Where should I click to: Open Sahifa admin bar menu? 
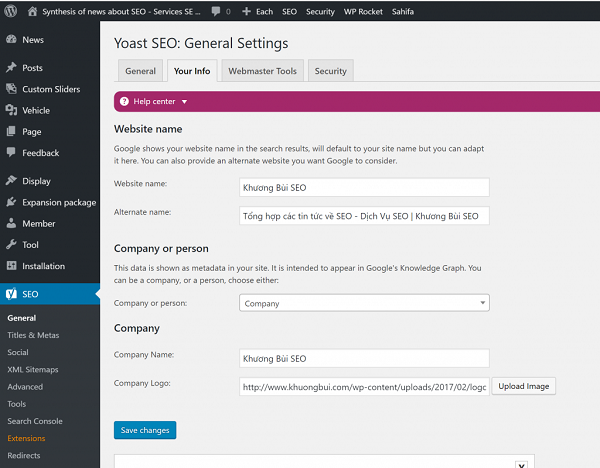[x=403, y=12]
